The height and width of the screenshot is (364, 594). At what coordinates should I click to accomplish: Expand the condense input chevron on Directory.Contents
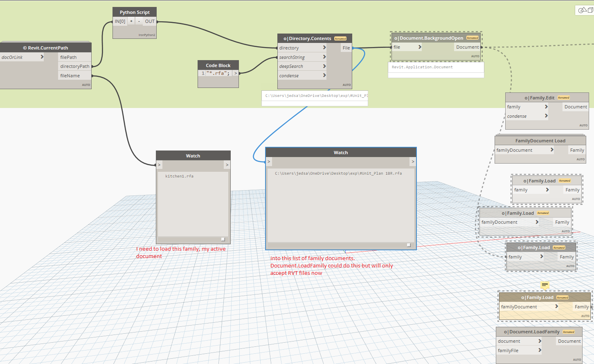(x=325, y=75)
